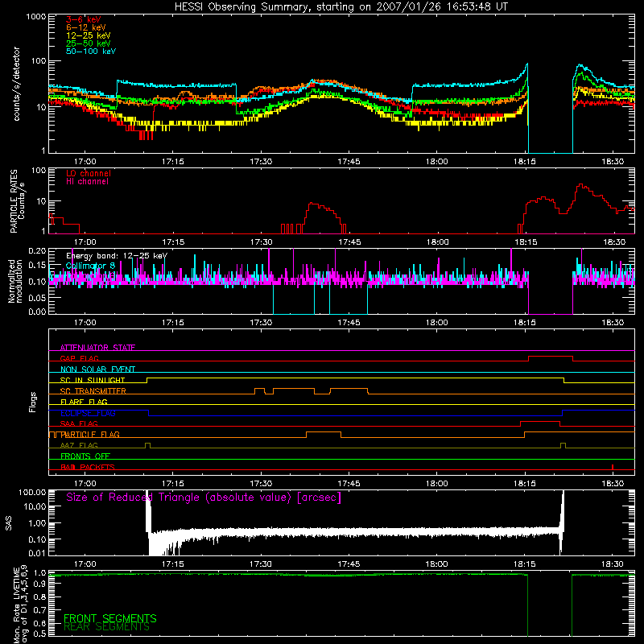
Task: Click the SC TRANSMITTER flag label
Action: coord(93,391)
